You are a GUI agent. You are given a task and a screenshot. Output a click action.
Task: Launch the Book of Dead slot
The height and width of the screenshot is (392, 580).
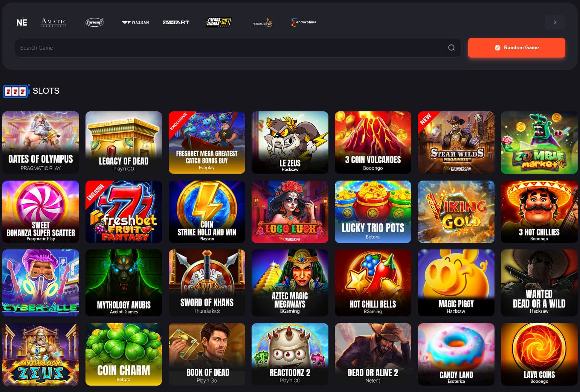click(x=207, y=354)
